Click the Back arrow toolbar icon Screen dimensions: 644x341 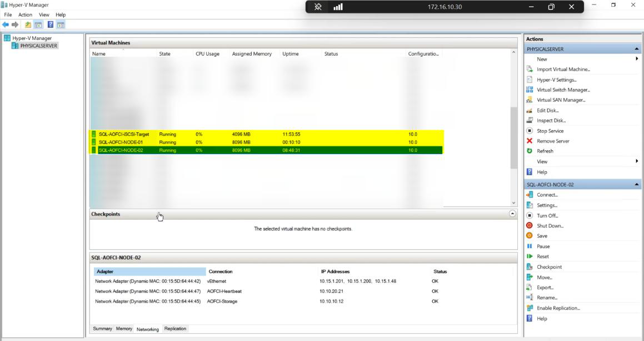6,24
